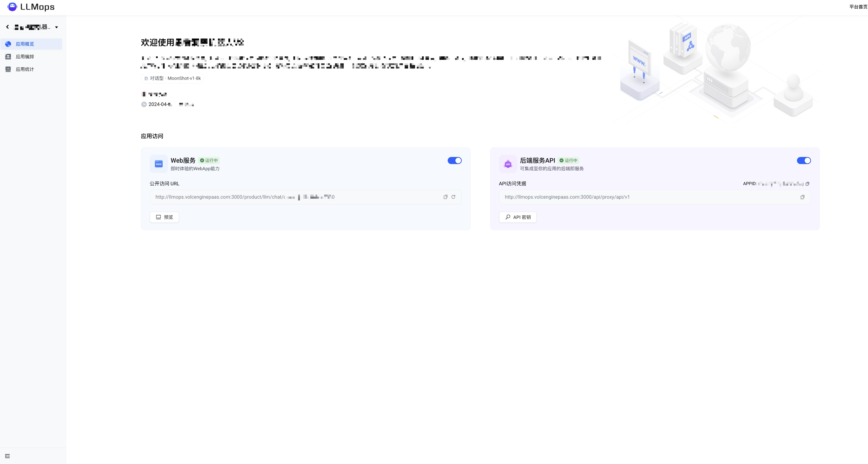Collapse the sidebar with the bottom icon
Screen dimensions: 868x464
[x=7, y=456]
